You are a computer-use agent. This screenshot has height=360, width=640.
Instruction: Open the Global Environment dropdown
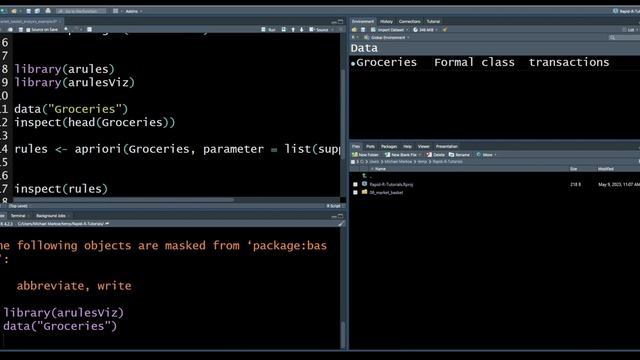pos(387,38)
